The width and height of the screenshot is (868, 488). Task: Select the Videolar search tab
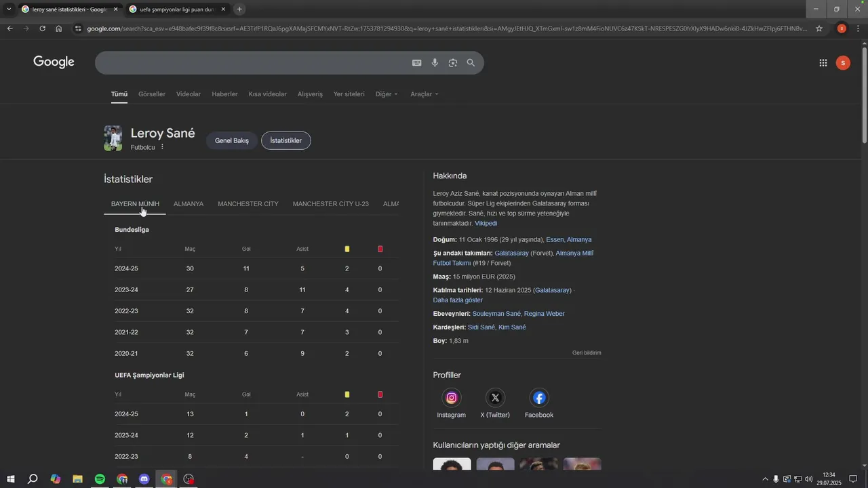click(189, 94)
